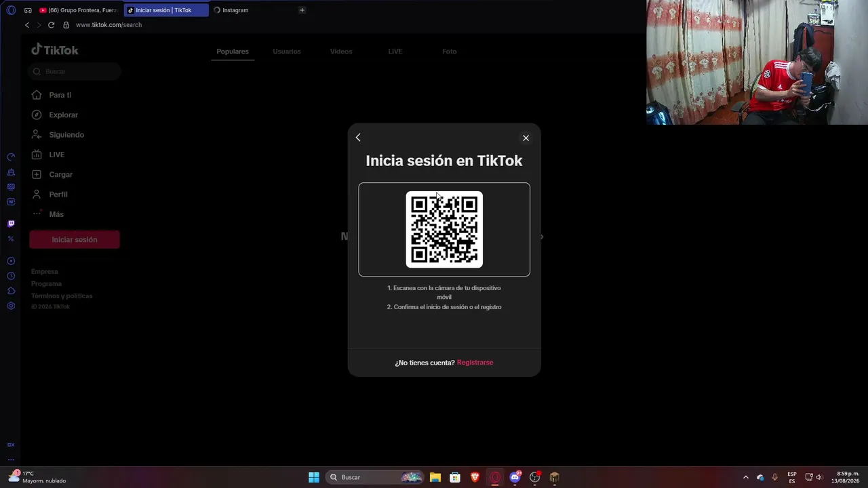
Task: Click the TikTok logo
Action: pos(55,49)
